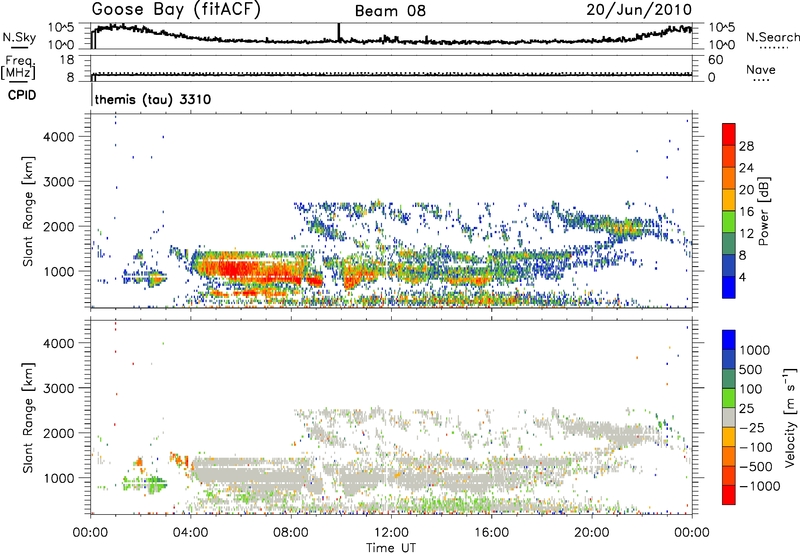Click the gray band of velocity color bar

pos(729,418)
